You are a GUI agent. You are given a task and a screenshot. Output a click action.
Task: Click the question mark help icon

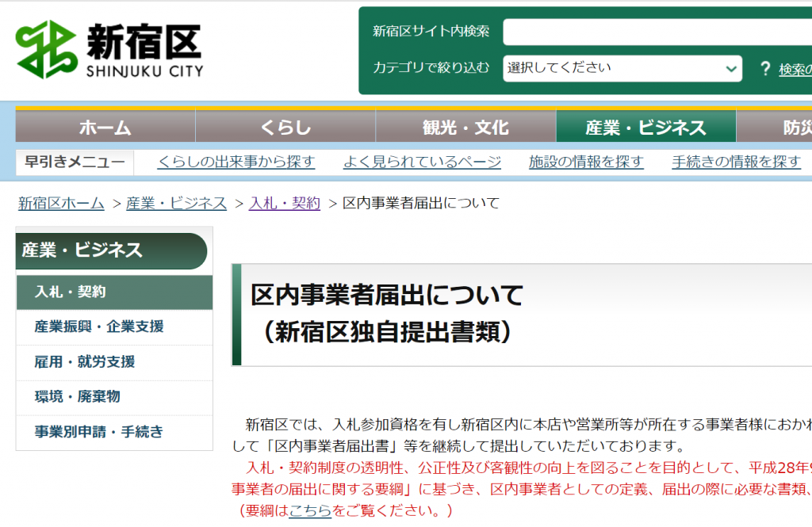(764, 69)
